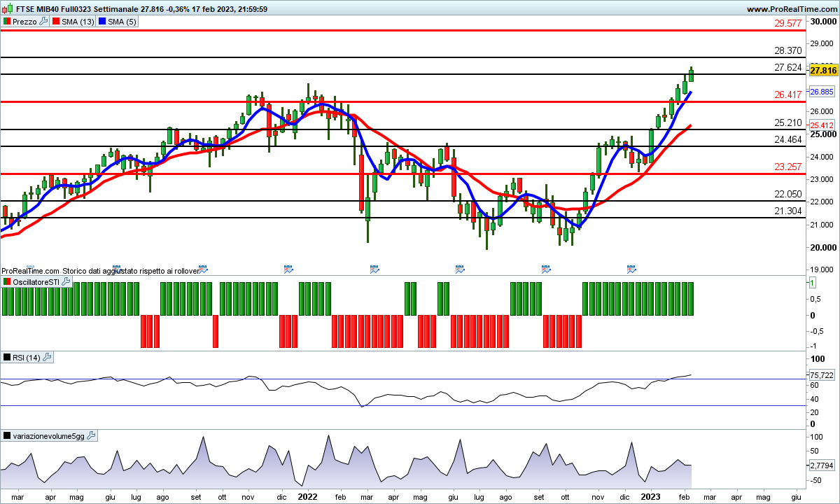The image size is (840, 504).
Task: Open OscillatoreSTI settings wrench icon
Action: tap(66, 281)
